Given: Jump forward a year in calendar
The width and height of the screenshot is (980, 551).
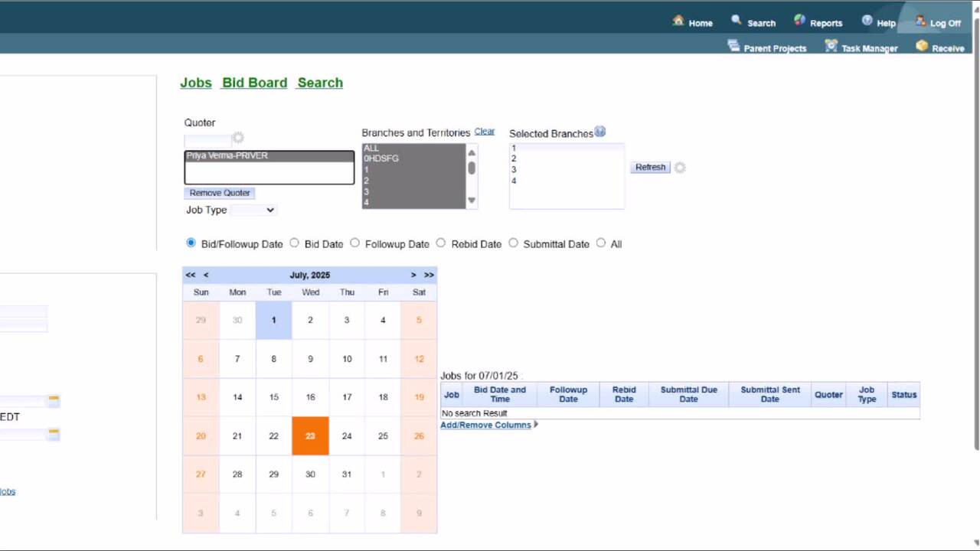Looking at the screenshot, I should (x=429, y=275).
